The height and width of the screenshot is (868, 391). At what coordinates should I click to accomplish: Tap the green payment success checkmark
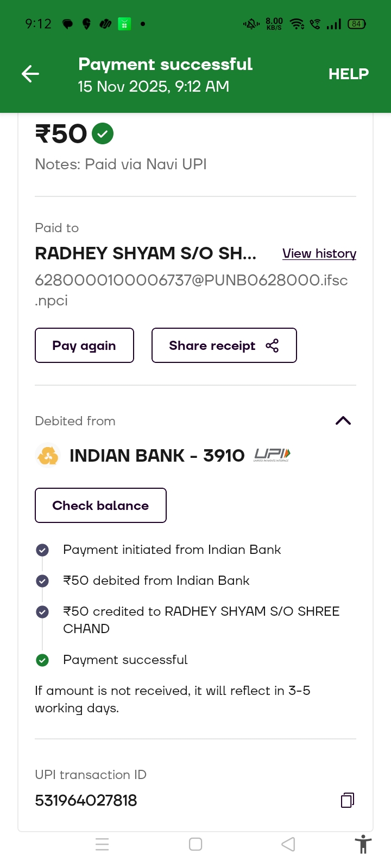pyautogui.click(x=103, y=133)
